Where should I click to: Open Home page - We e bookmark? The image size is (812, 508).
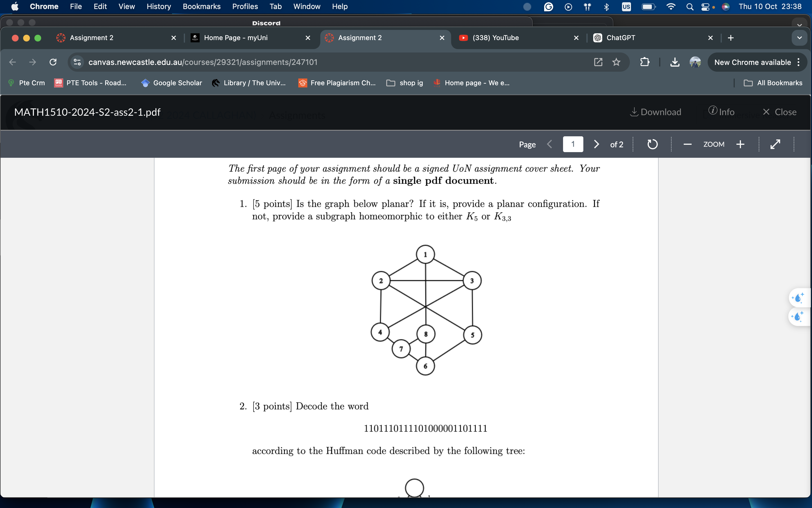[x=471, y=83]
